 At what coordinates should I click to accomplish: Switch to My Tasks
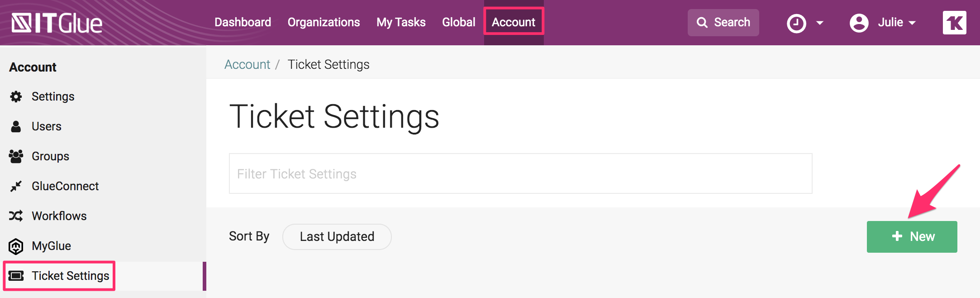click(401, 22)
